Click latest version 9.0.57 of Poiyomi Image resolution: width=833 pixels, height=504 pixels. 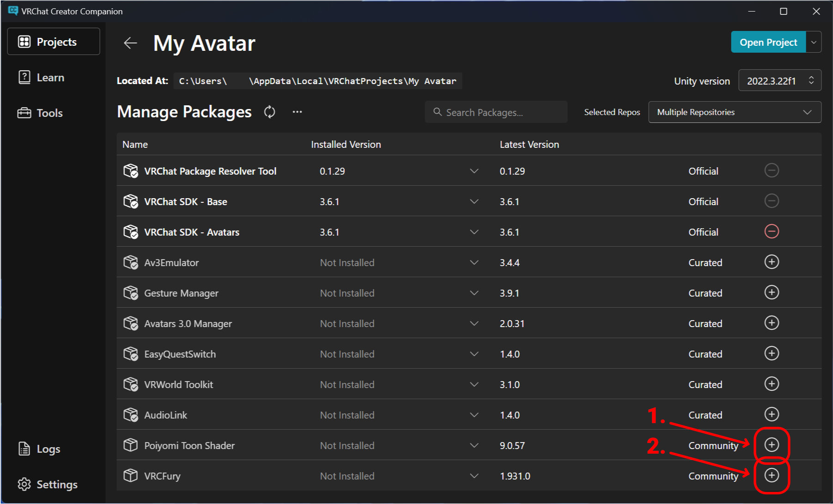point(512,445)
